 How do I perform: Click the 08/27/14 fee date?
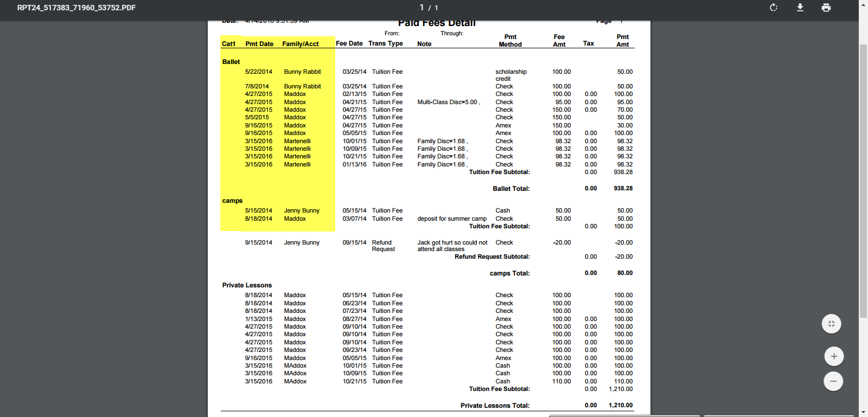[354, 319]
